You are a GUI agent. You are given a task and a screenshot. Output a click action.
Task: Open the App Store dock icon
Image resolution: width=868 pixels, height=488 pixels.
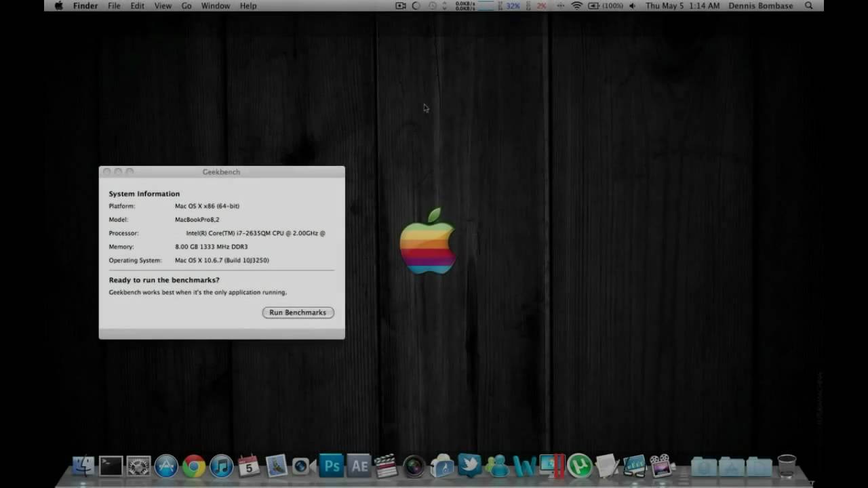click(x=166, y=466)
